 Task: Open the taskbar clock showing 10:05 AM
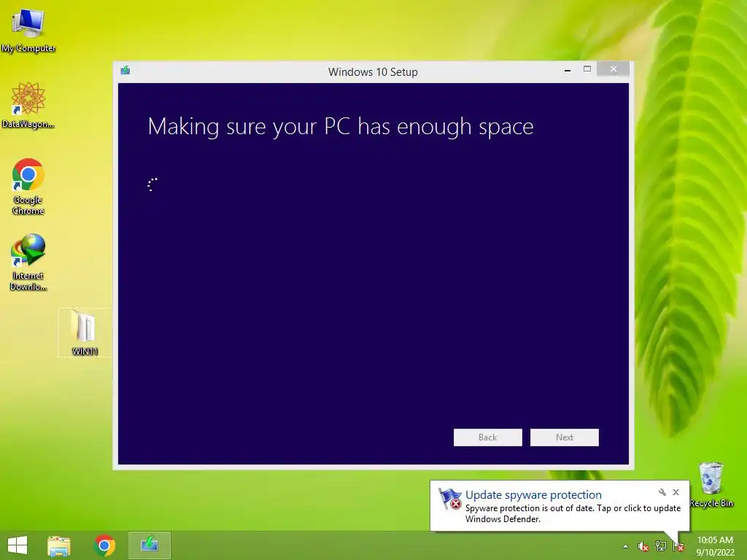tap(715, 545)
